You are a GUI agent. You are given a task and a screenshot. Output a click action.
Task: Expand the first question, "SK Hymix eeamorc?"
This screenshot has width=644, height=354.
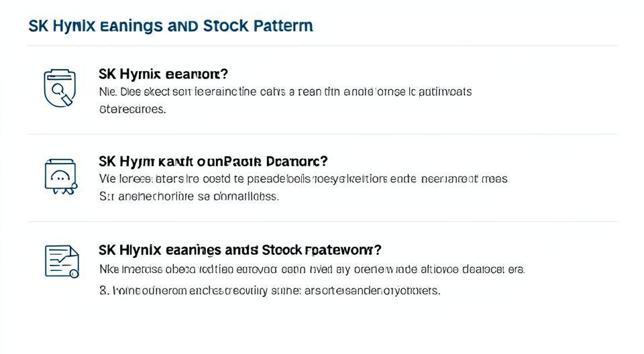point(163,74)
